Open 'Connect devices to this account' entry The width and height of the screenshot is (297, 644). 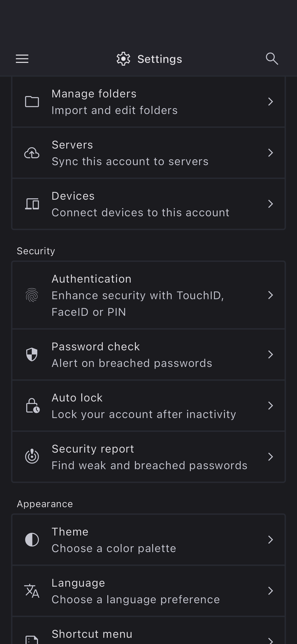click(x=140, y=213)
